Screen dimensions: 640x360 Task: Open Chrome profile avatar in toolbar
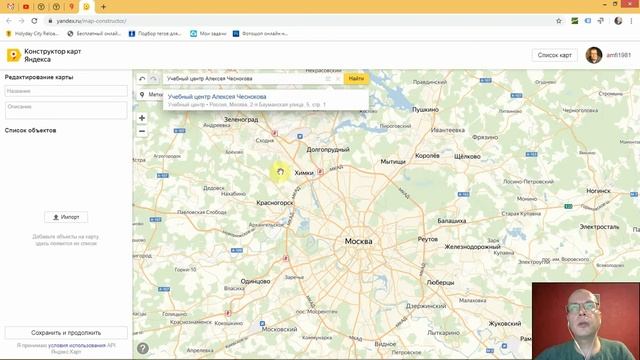coord(618,21)
